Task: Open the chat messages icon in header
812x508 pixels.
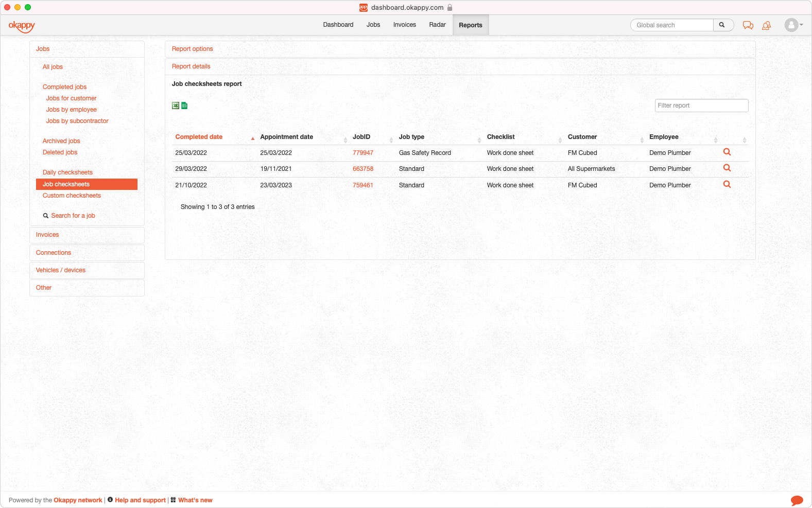Action: [748, 25]
